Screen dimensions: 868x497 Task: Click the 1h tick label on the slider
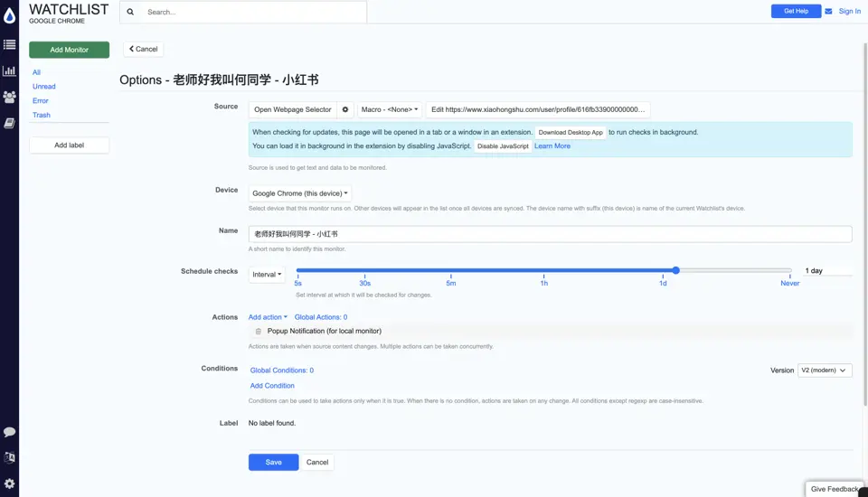(x=544, y=284)
